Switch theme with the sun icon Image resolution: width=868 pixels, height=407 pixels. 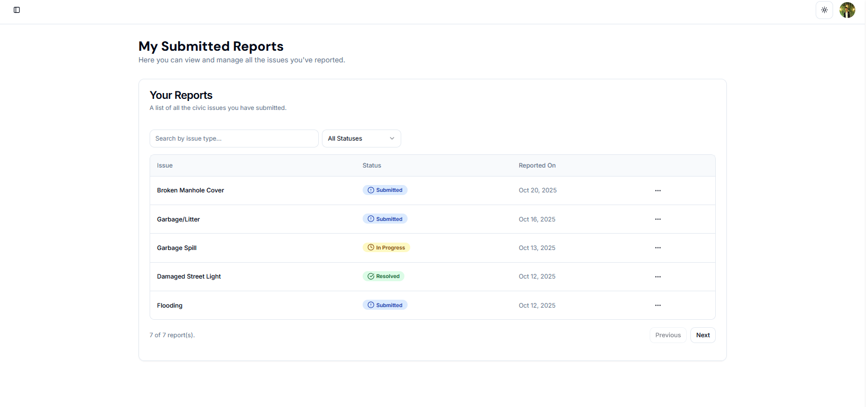(824, 10)
